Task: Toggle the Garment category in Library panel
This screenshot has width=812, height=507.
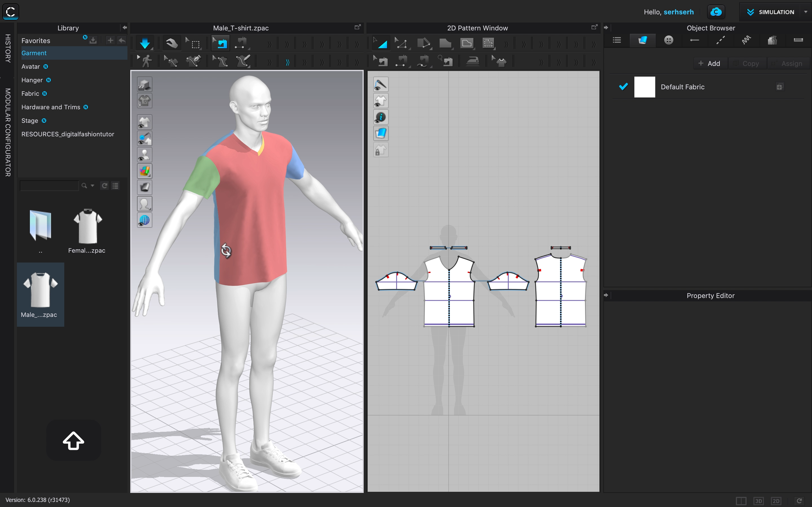Action: pyautogui.click(x=34, y=53)
